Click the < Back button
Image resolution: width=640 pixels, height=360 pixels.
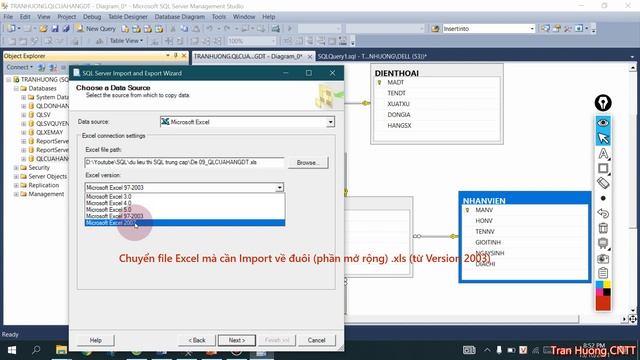pyautogui.click(x=197, y=340)
